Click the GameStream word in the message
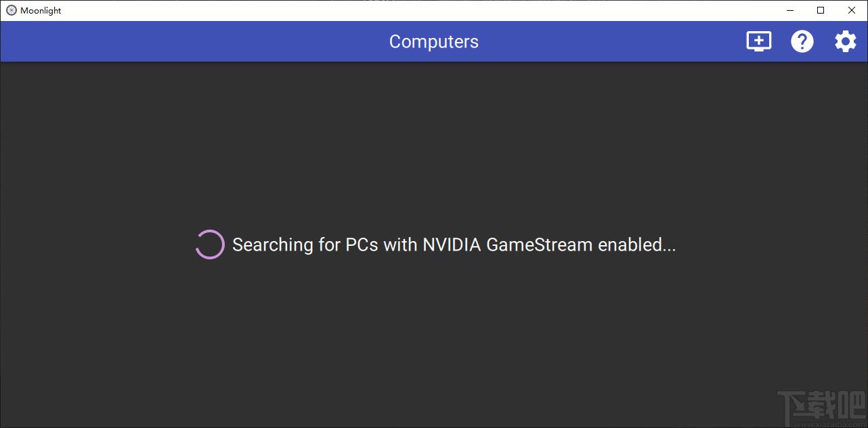 540,244
